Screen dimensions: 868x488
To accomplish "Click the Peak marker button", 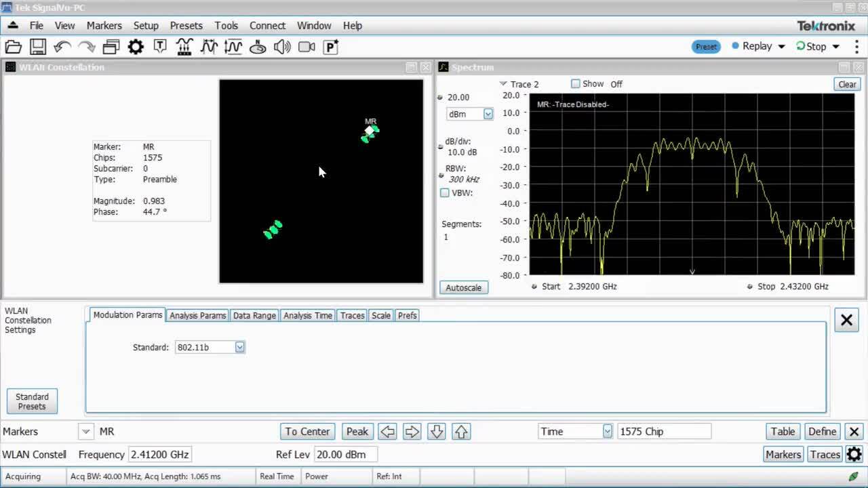I will tap(357, 432).
